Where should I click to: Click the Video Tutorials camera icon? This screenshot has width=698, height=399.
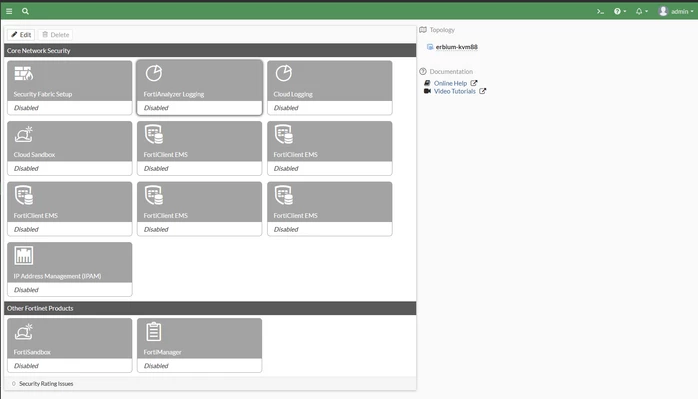[427, 91]
